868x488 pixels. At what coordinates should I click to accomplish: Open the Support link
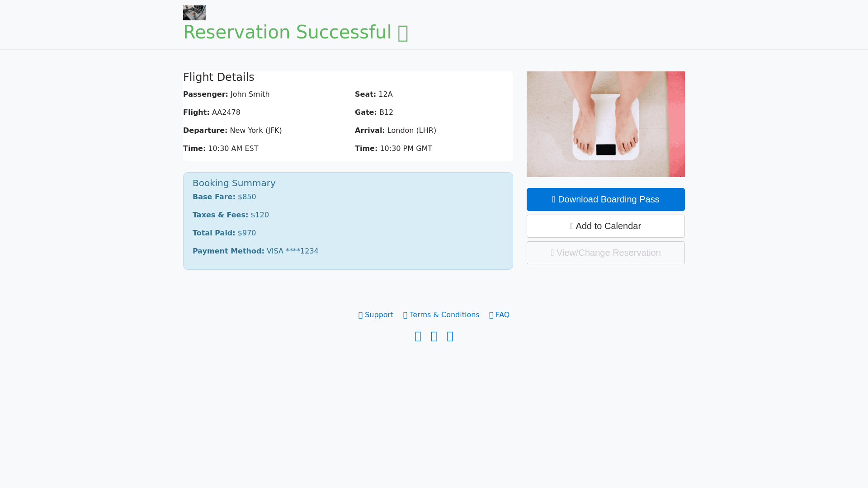(379, 315)
